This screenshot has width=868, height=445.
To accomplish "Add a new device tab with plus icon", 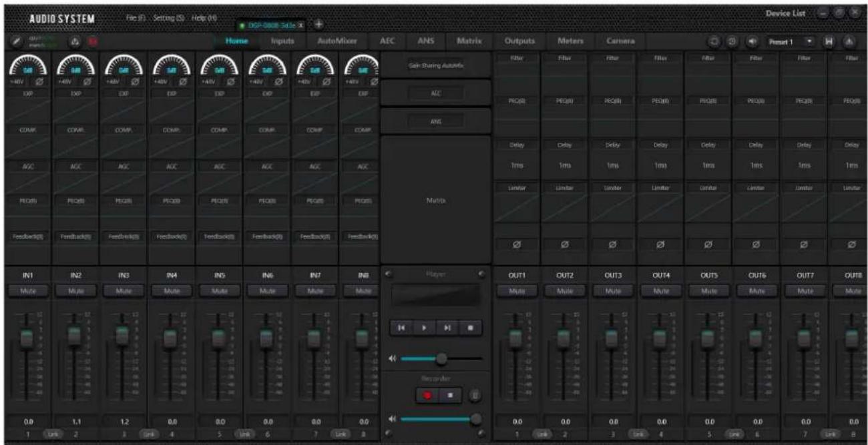I will coord(319,23).
